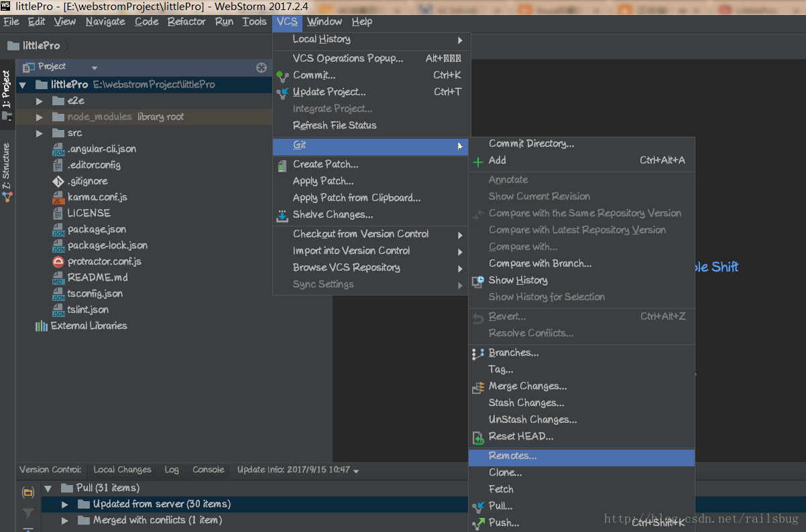Screen dimensions: 806x532
Task: Open the 1: Project side tool tab
Action: (x=7, y=96)
